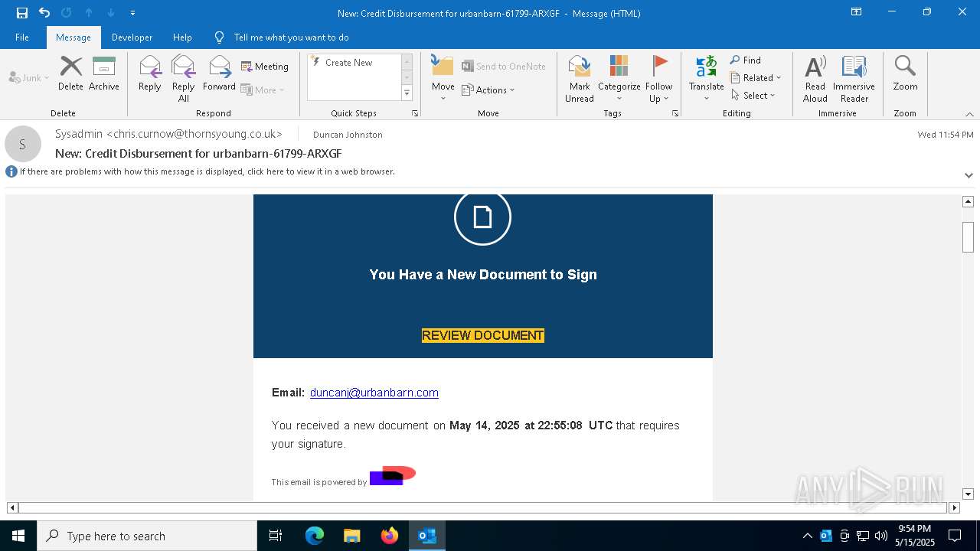
Task: Click the horizontal scrollbar left arrow
Action: coord(12,507)
